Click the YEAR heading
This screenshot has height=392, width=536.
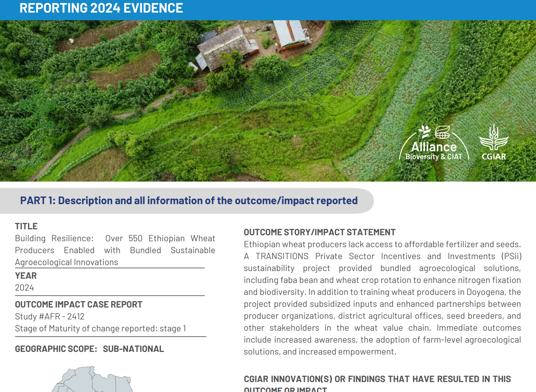[x=26, y=276]
